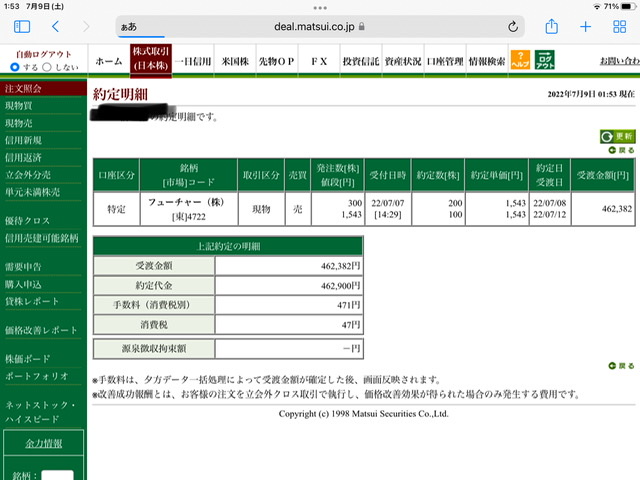Click the Wi-Fi status icon
This screenshot has height=480, width=640.
point(597,7)
